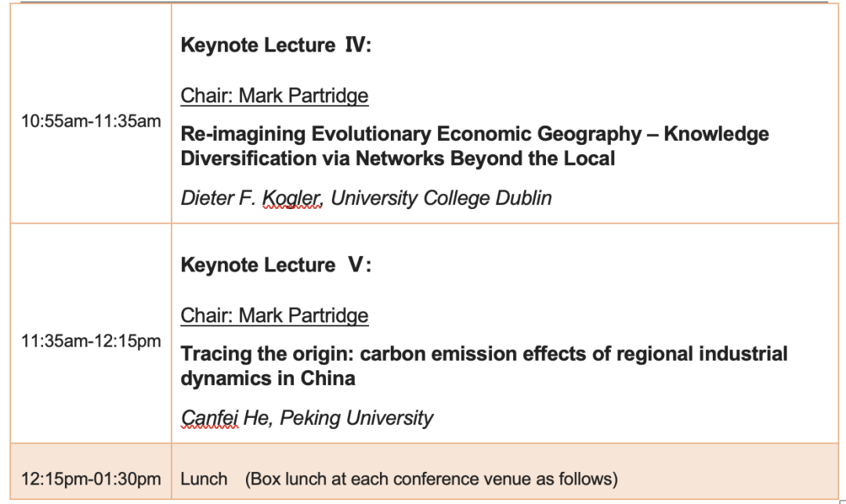Click the words dynamics in China

(268, 379)
